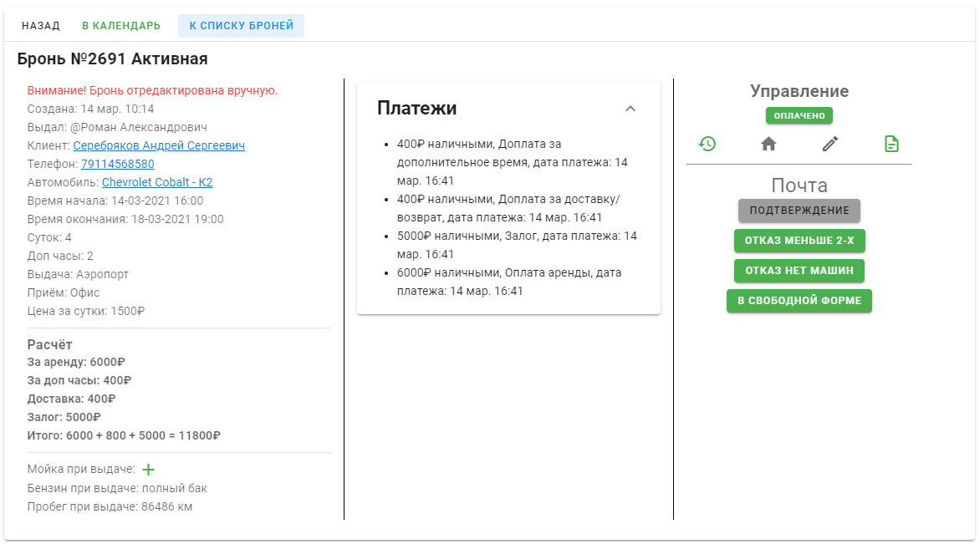Click the Время окончания 18-03-2021 19:00 line
The width and height of the screenshot is (980, 544).
point(125,219)
